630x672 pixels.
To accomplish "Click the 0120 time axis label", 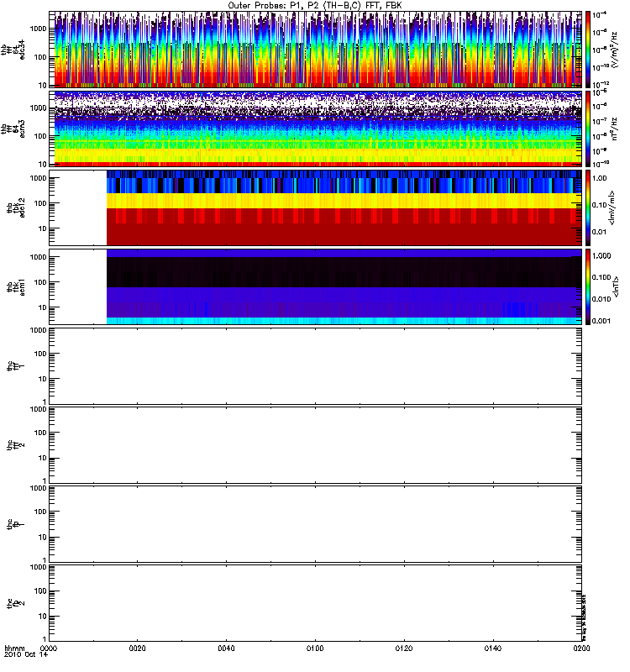I will click(x=404, y=648).
